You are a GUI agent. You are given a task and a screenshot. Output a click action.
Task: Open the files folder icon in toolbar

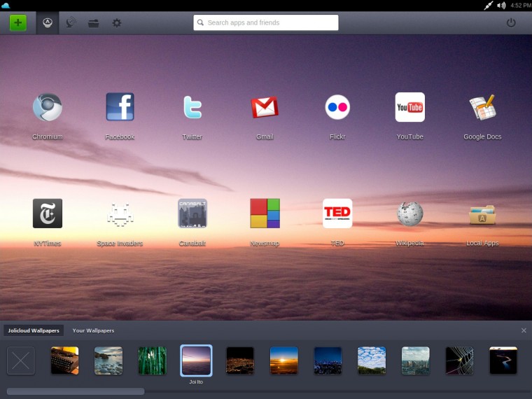pos(93,23)
